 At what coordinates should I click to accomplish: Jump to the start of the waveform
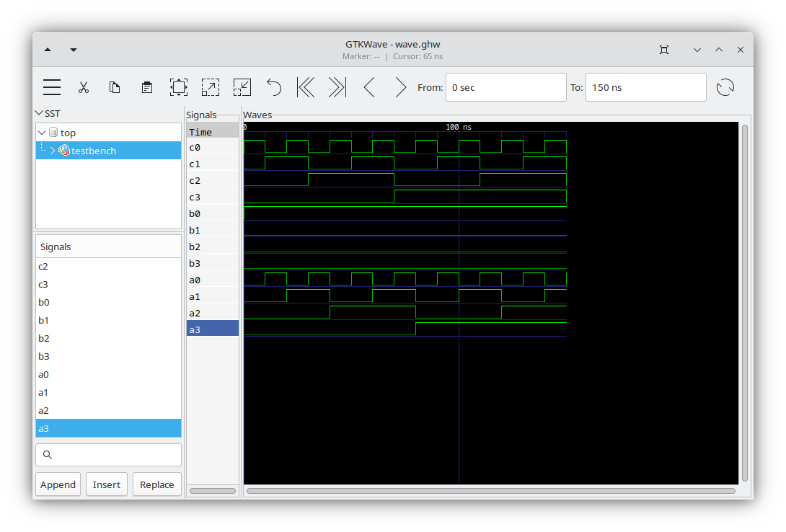tap(305, 87)
